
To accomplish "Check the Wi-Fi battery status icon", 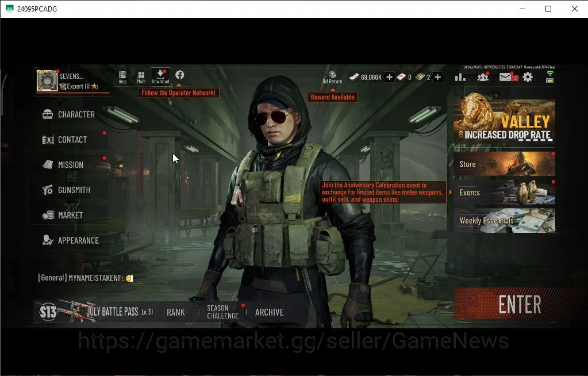I will pyautogui.click(x=549, y=76).
